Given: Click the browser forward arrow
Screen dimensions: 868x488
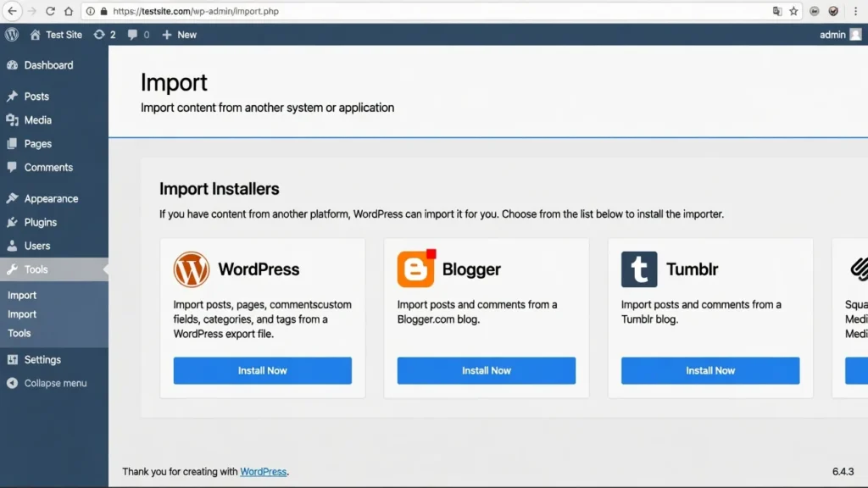Looking at the screenshot, I should click(31, 11).
